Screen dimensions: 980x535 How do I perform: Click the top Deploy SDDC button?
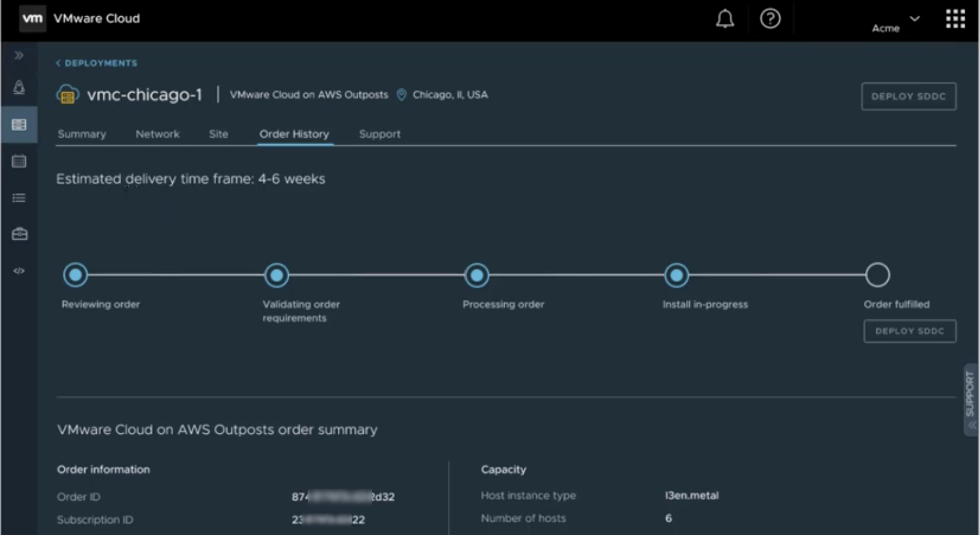pyautogui.click(x=908, y=96)
